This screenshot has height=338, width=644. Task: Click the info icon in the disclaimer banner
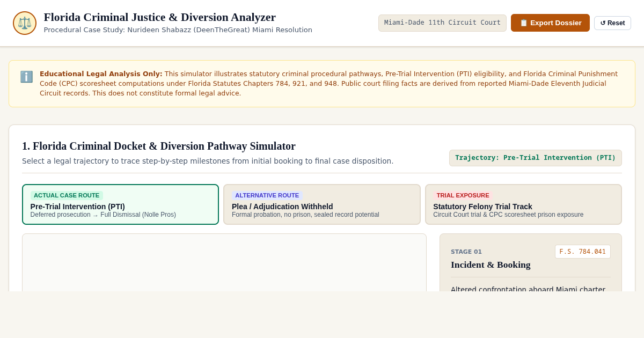pyautogui.click(x=26, y=77)
